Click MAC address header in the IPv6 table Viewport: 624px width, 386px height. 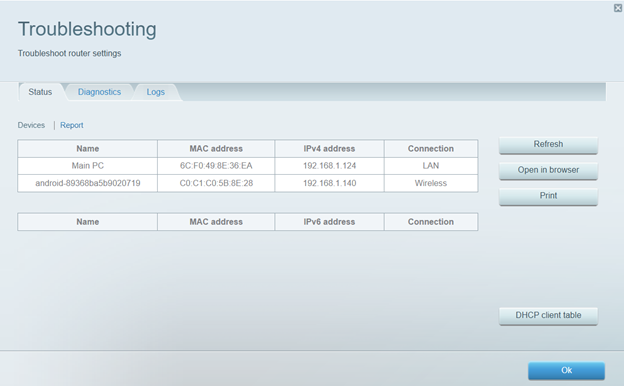tap(216, 222)
